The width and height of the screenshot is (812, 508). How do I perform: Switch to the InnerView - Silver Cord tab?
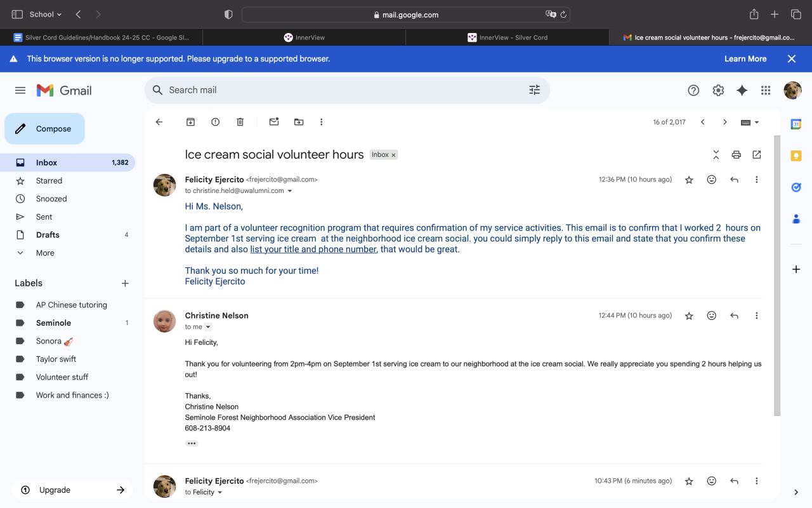coord(507,37)
